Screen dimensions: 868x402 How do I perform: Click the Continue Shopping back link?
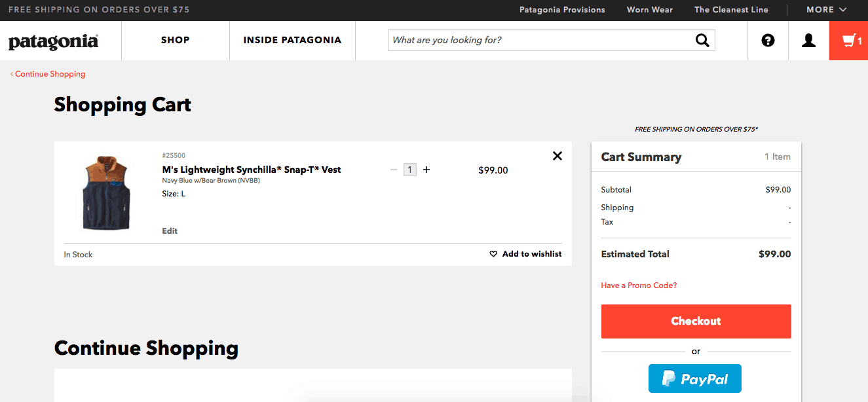coord(48,74)
